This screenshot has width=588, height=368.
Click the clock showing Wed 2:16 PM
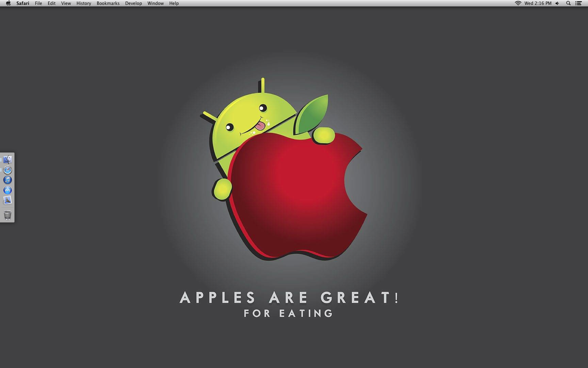[538, 3]
